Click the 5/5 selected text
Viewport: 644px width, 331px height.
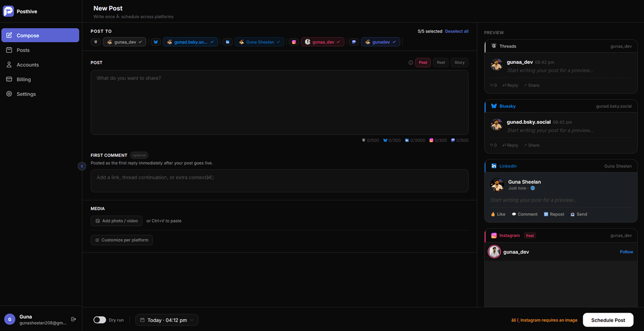430,31
